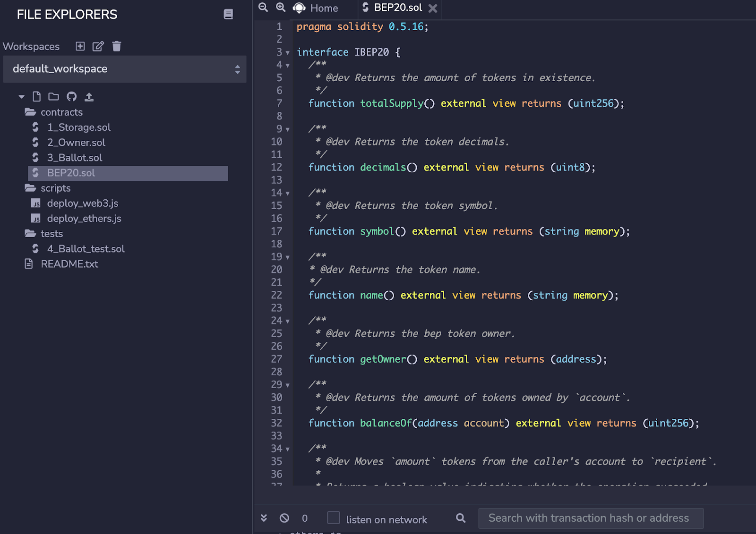Collapse the workspace root tree caret

click(x=21, y=97)
